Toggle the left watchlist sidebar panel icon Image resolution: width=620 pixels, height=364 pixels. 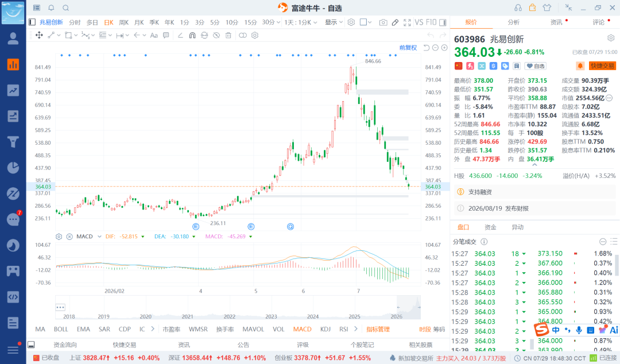(x=37, y=7)
